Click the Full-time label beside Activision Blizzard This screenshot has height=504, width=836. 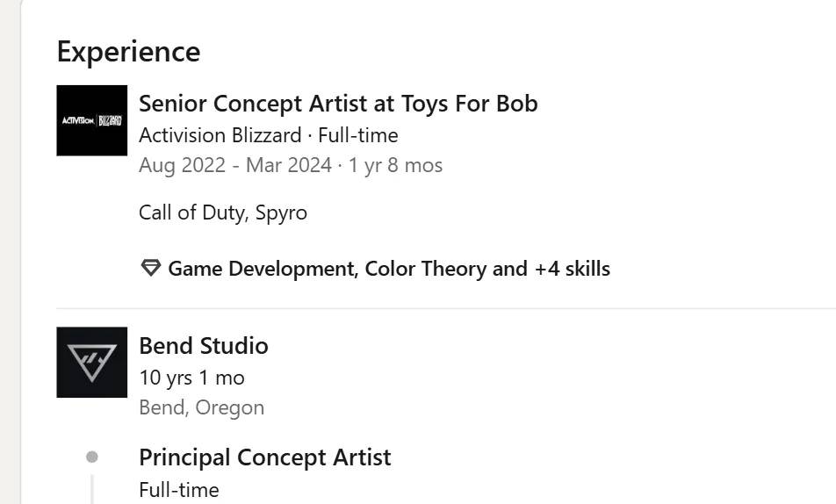click(x=358, y=135)
